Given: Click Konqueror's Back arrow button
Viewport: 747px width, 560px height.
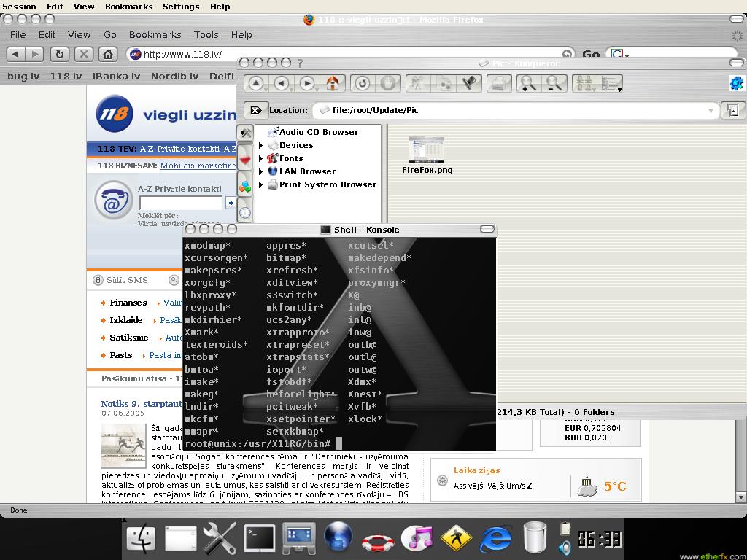Looking at the screenshot, I should point(282,83).
